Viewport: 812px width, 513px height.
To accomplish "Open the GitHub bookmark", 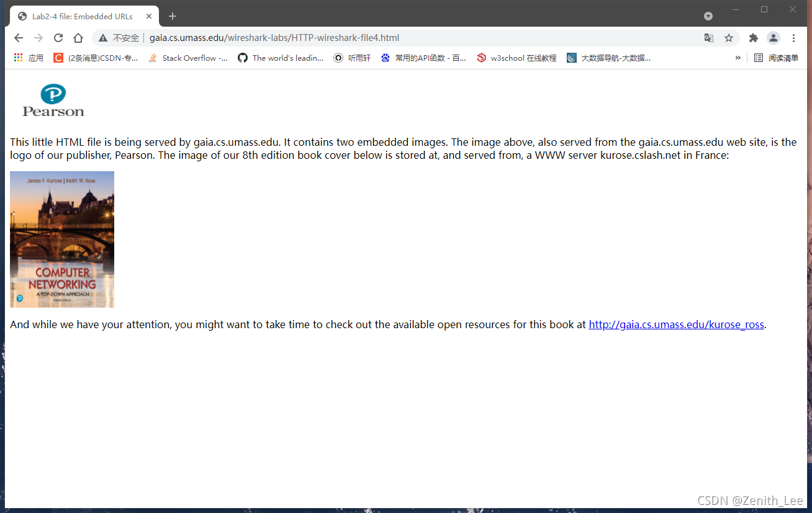I will coord(281,58).
